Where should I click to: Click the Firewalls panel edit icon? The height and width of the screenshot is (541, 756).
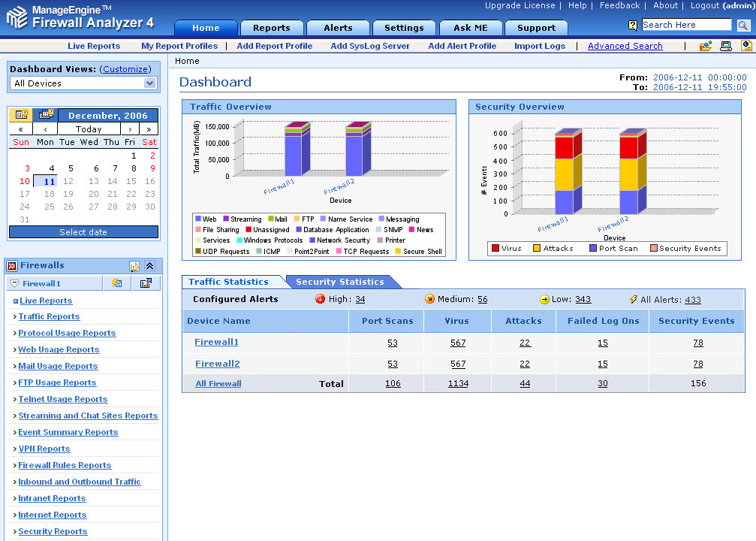[134, 266]
